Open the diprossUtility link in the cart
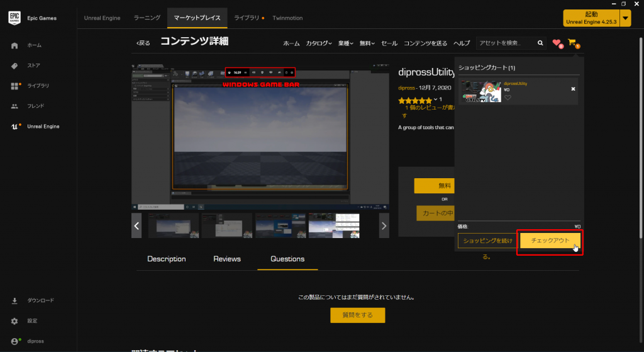644x352 pixels. [516, 84]
